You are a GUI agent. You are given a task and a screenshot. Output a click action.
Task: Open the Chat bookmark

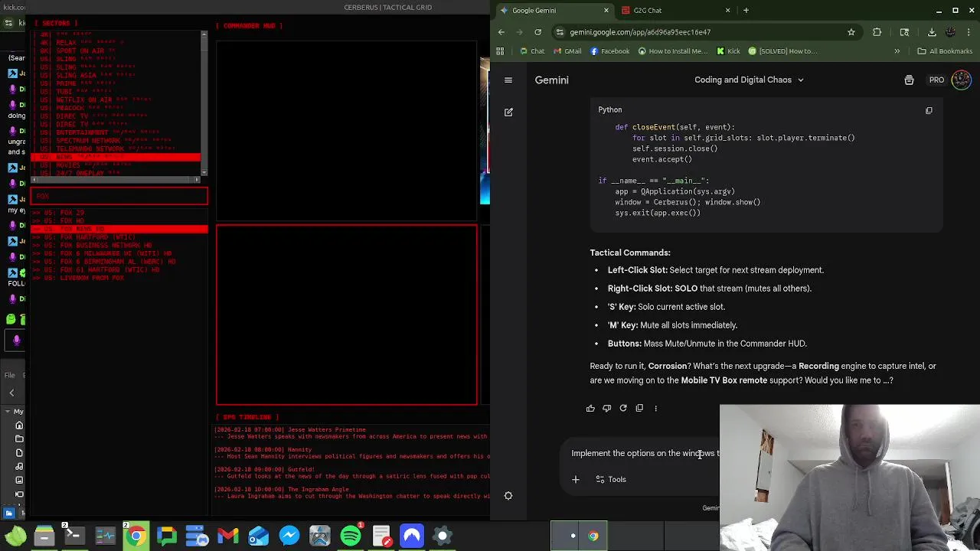click(531, 51)
